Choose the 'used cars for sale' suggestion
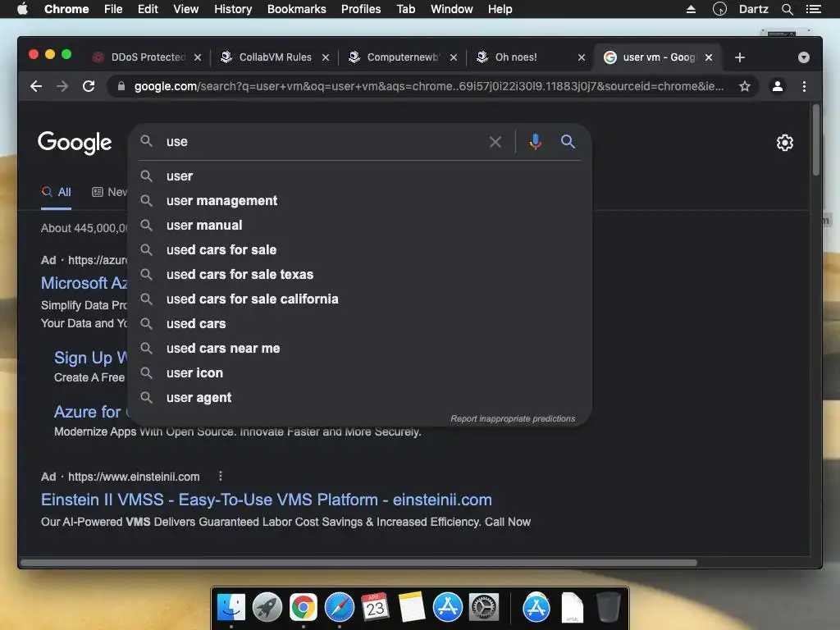 pyautogui.click(x=360, y=249)
